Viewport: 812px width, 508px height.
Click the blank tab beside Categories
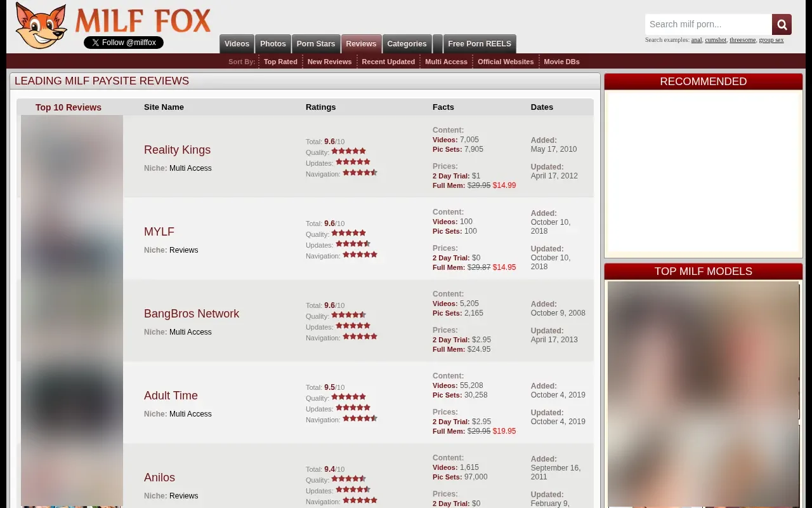438,44
